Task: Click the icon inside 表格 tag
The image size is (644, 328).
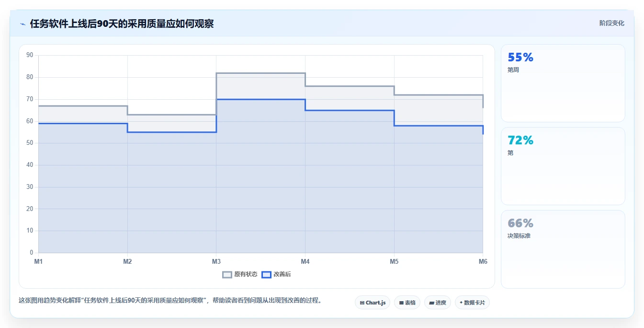Action: point(401,303)
